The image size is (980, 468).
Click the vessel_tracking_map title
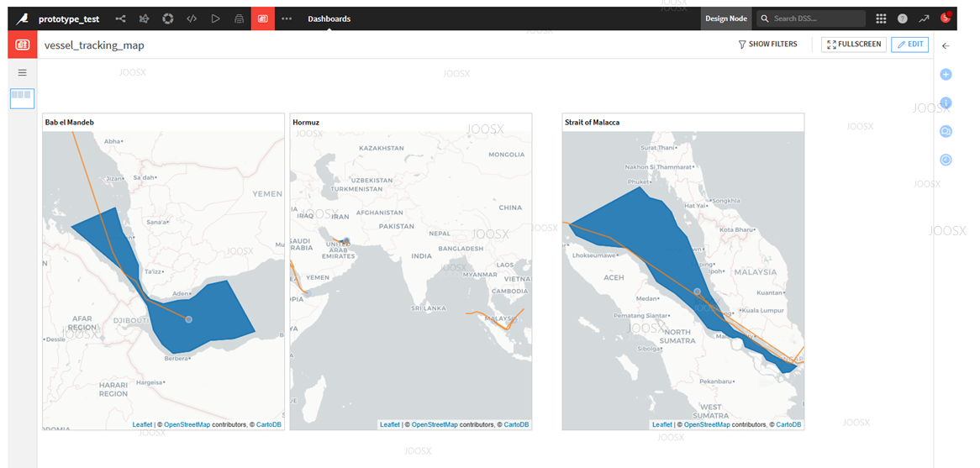point(94,45)
